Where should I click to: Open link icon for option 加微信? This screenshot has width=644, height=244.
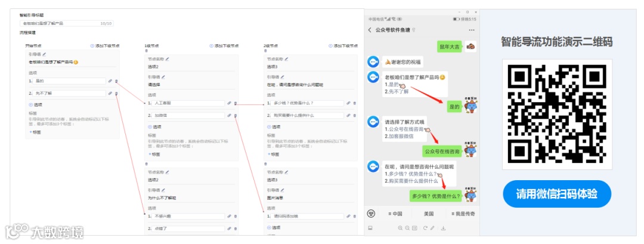(229, 115)
